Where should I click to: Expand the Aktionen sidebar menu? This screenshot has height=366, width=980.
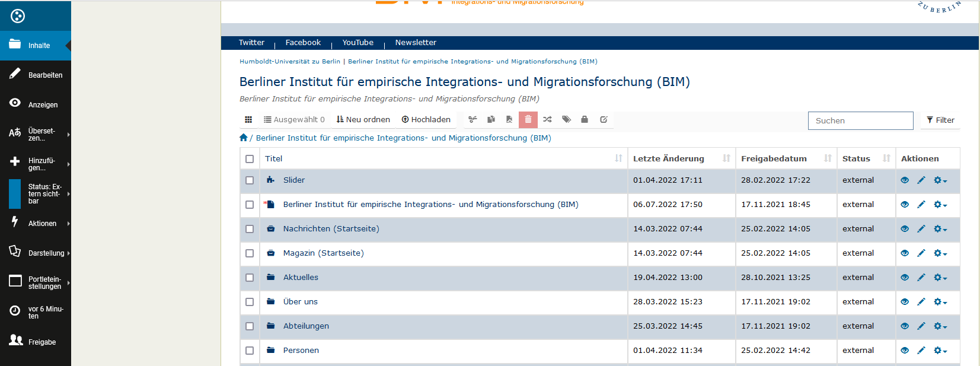pos(36,224)
